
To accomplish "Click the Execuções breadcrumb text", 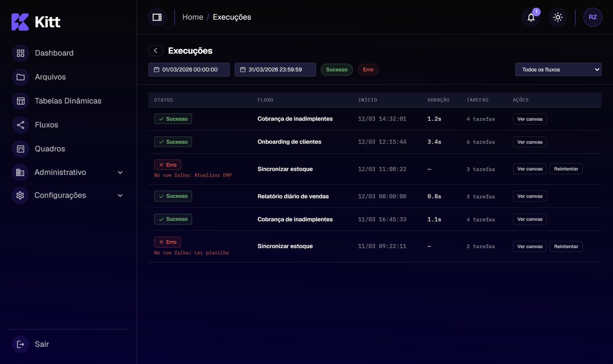I will (x=232, y=17).
